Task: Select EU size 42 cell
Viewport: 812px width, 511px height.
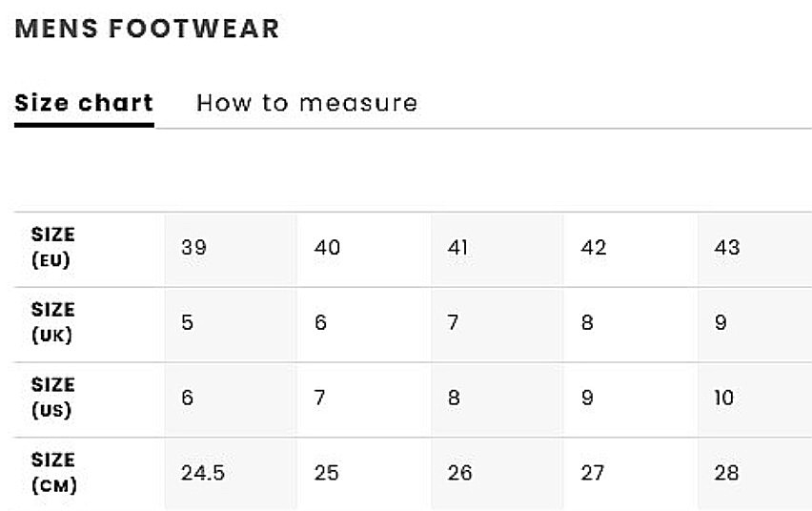Action: [x=631, y=249]
